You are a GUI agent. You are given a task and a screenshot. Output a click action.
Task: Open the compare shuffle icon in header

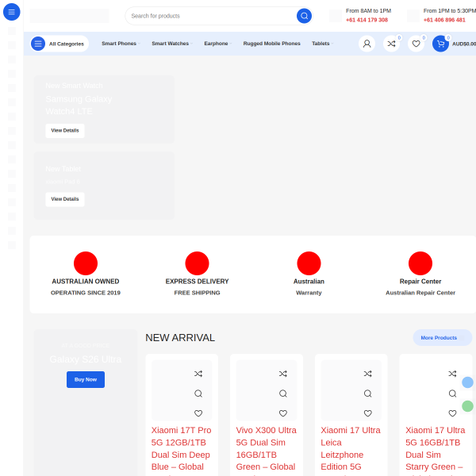(391, 44)
